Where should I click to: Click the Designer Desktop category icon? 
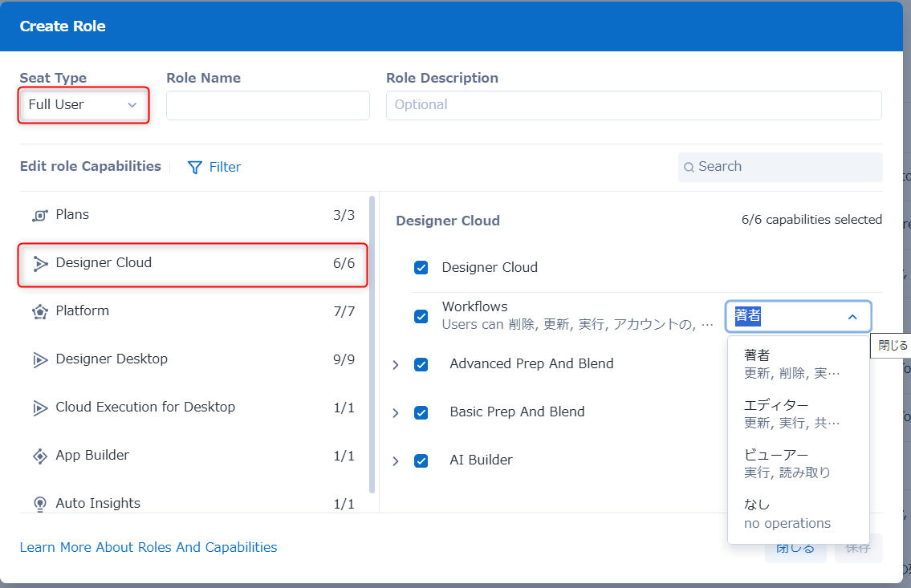coord(39,360)
